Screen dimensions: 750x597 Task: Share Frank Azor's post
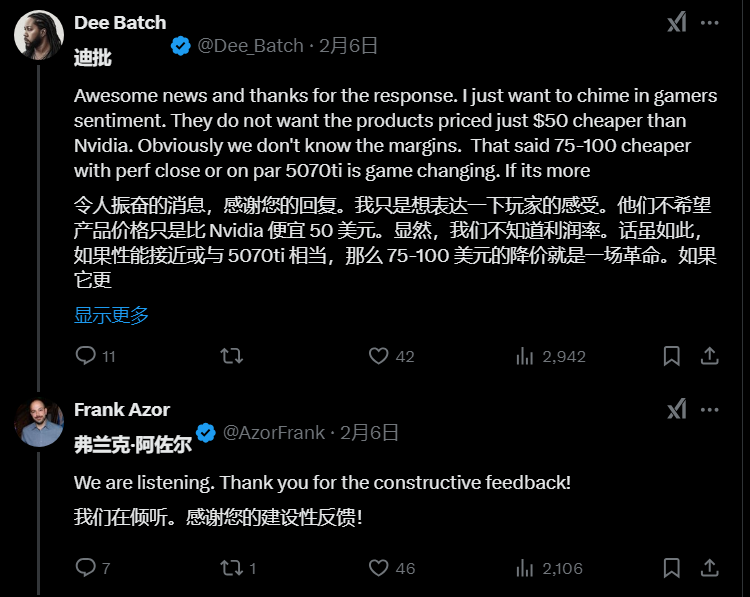(x=709, y=568)
